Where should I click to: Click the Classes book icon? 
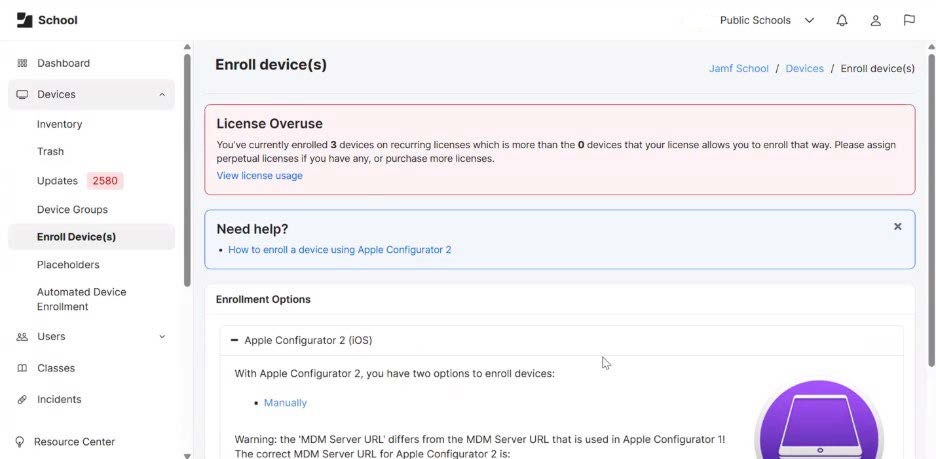click(22, 368)
